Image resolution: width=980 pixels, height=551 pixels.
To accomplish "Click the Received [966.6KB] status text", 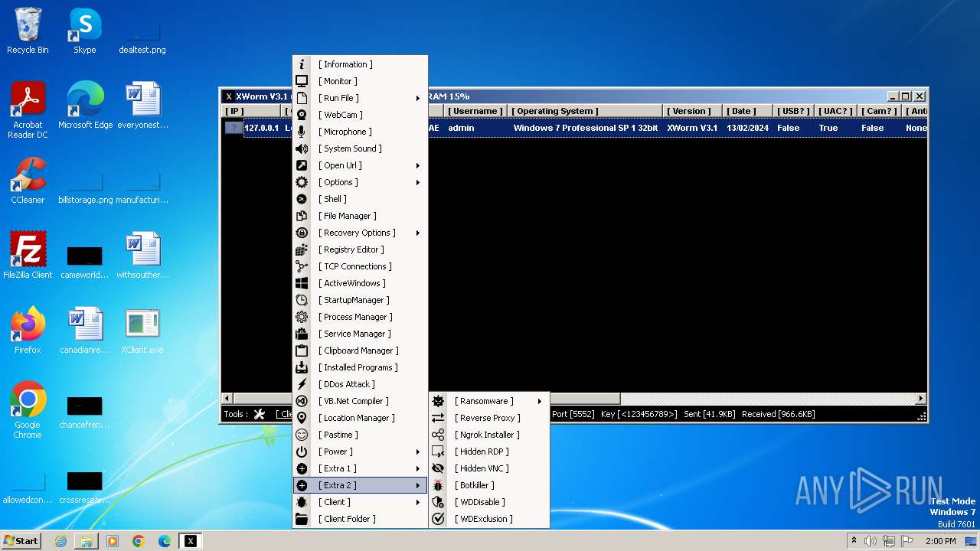I will [779, 414].
